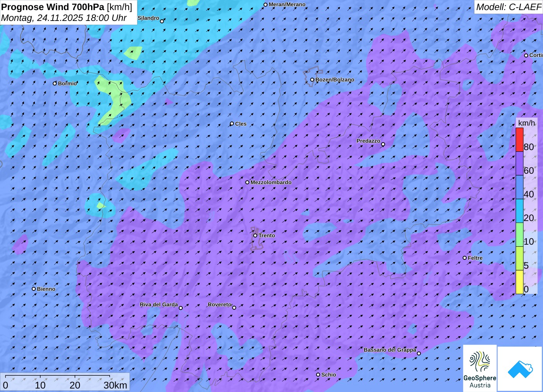Click the 'Riva del Garda' label
The width and height of the screenshot is (543, 392).
click(x=159, y=304)
